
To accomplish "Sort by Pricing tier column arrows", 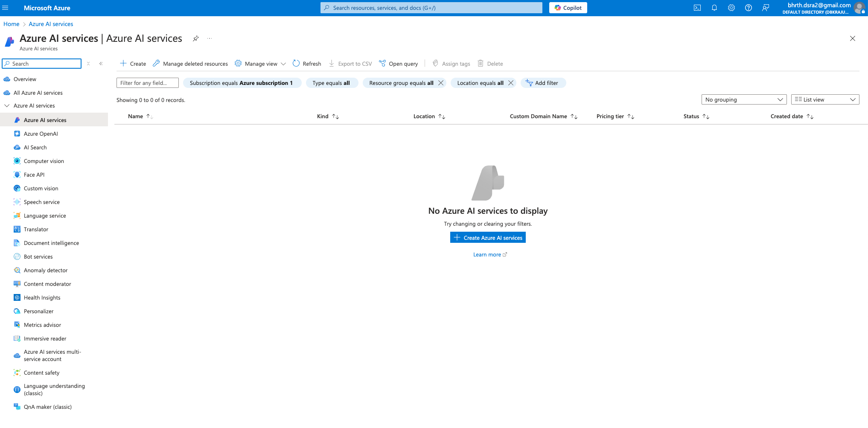I will tap(631, 116).
